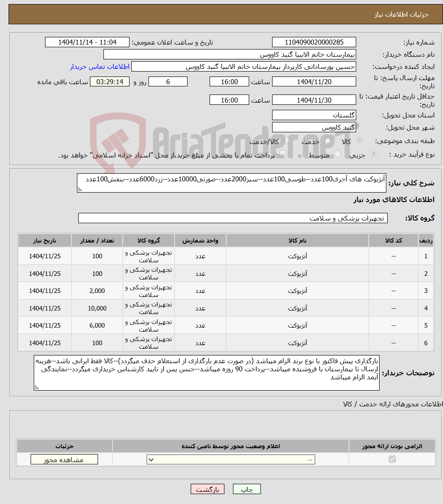The image size is (443, 504).
Task: Click the نام کالا column header
Action: click(297, 240)
